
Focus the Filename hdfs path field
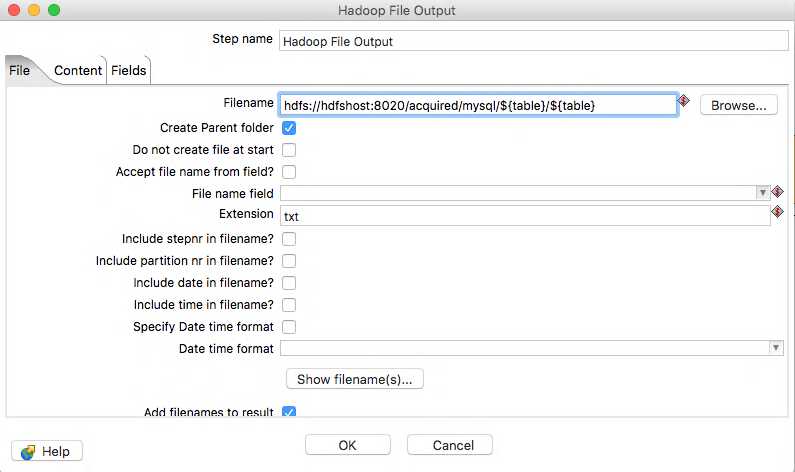478,105
